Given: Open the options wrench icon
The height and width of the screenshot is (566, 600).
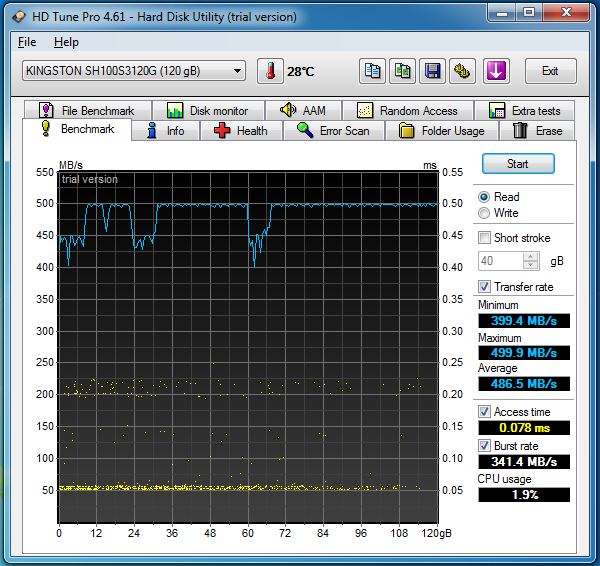Looking at the screenshot, I should (462, 71).
